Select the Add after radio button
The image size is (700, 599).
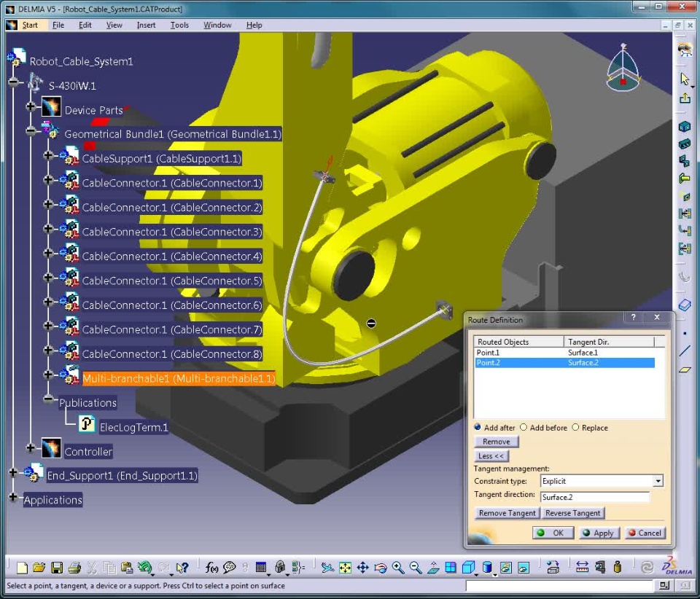[x=477, y=427]
